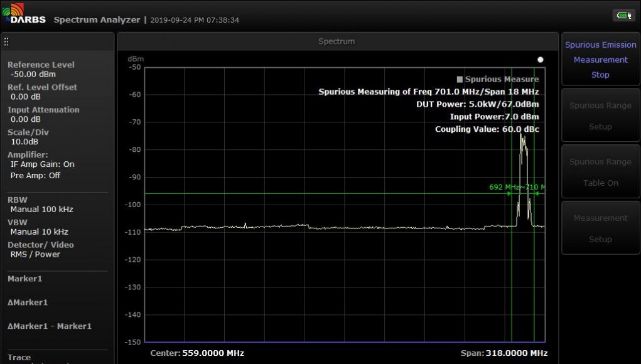The width and height of the screenshot is (641, 364).
Task: Toggle Spurious Range Table On
Action: tap(601, 172)
